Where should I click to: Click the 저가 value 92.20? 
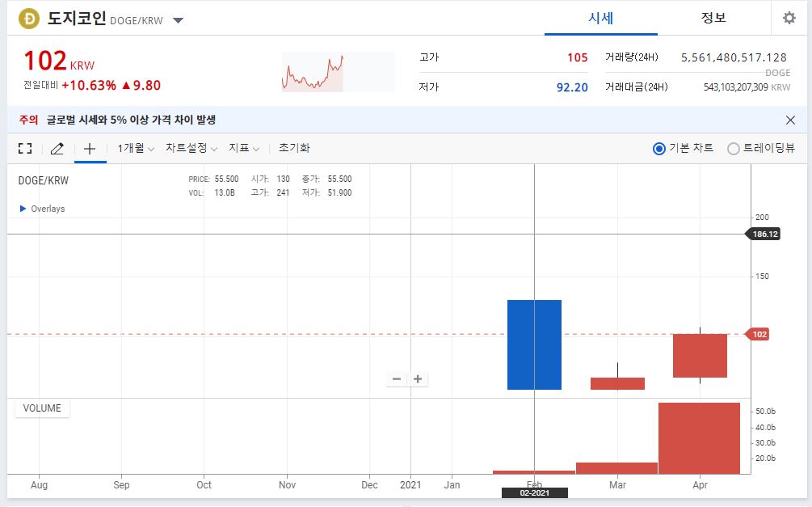(572, 87)
